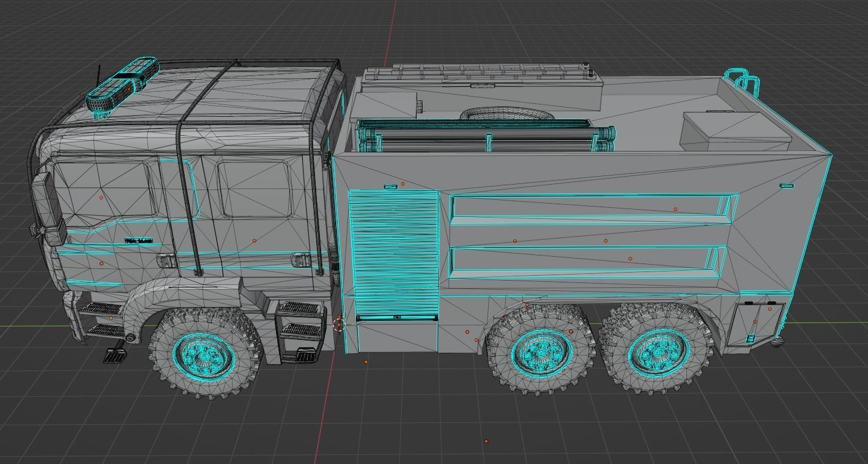This screenshot has height=464, width=868.
Task: Select the middle axle wheel hub
Action: coord(542,353)
